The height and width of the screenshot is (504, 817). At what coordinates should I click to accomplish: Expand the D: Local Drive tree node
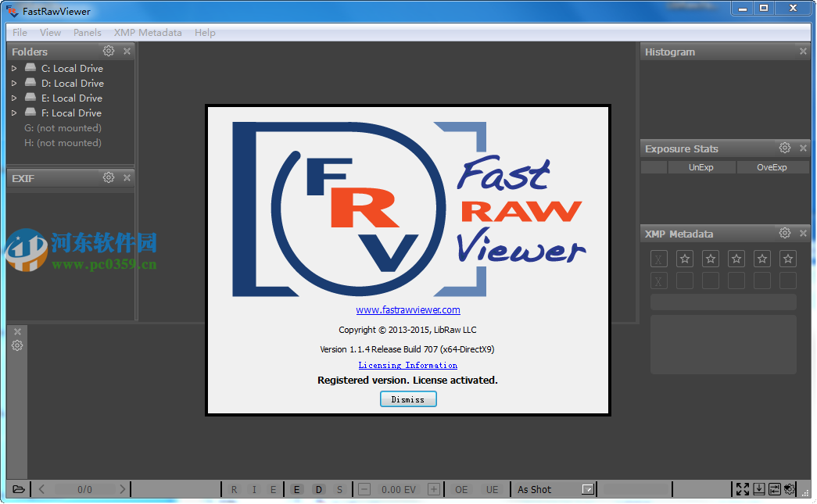[13, 83]
